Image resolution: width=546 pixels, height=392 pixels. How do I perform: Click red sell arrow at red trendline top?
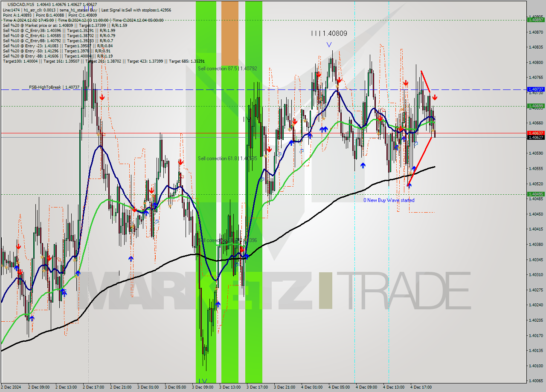pyautogui.click(x=434, y=98)
